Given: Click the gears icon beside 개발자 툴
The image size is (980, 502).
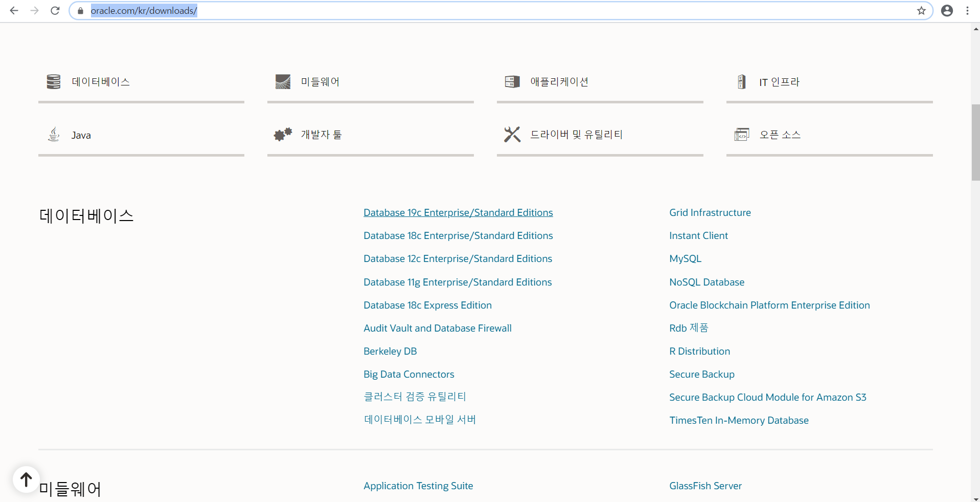Looking at the screenshot, I should 283,134.
